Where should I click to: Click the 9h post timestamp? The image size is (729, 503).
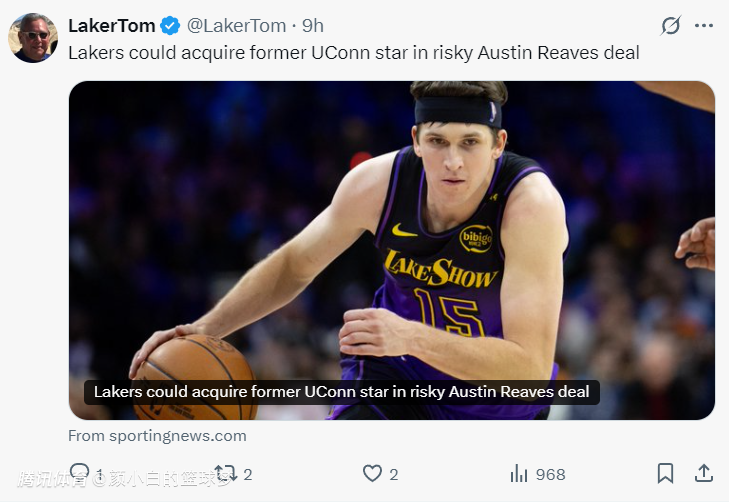point(313,26)
